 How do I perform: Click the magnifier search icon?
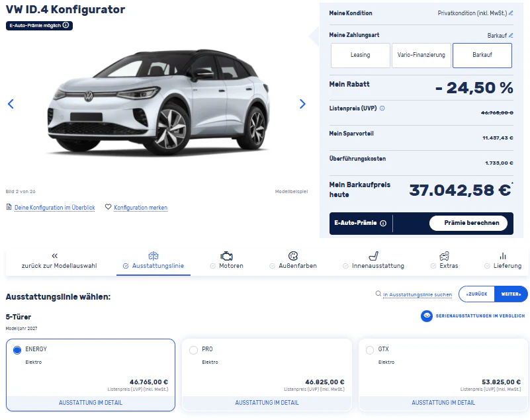pos(378,294)
